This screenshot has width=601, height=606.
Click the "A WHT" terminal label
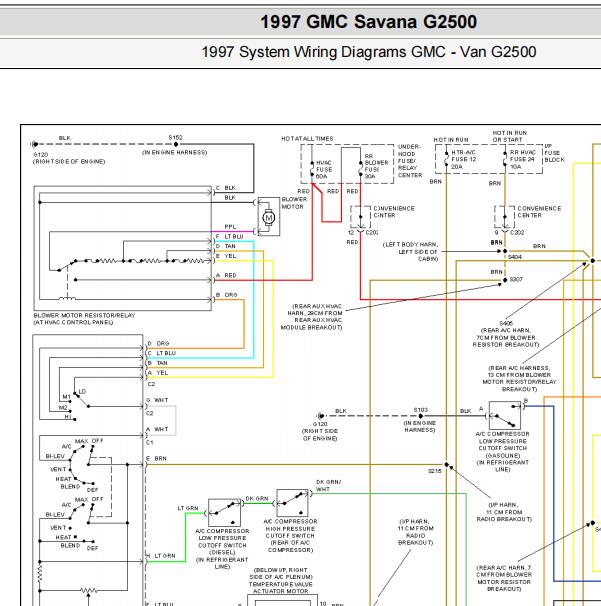tap(157, 429)
